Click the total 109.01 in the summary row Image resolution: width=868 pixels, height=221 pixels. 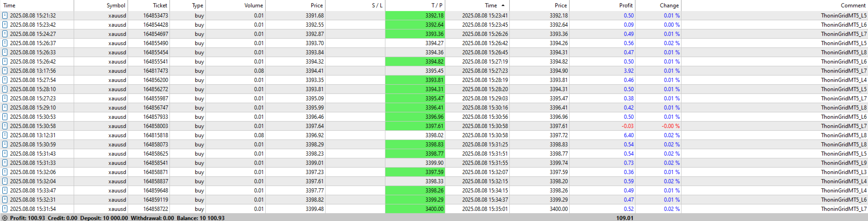(624, 218)
